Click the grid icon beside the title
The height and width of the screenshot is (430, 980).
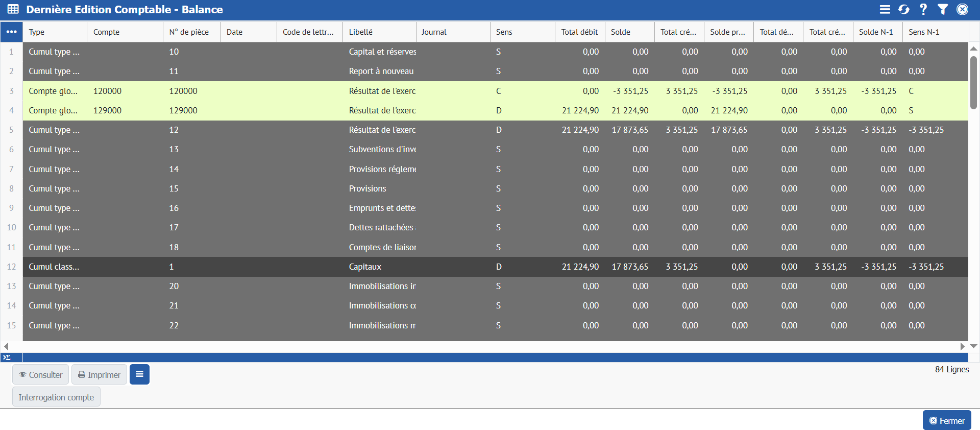(x=13, y=10)
